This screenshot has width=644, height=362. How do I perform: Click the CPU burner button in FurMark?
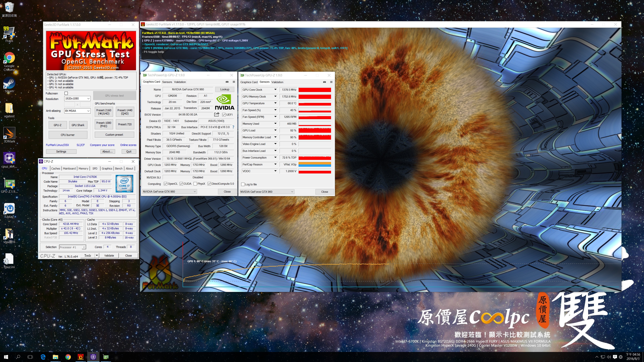(x=68, y=135)
